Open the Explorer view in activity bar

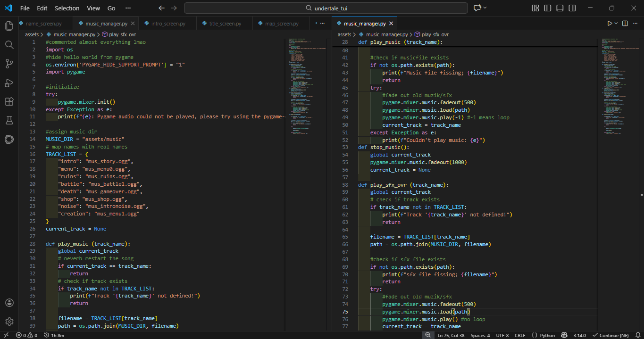(x=9, y=25)
